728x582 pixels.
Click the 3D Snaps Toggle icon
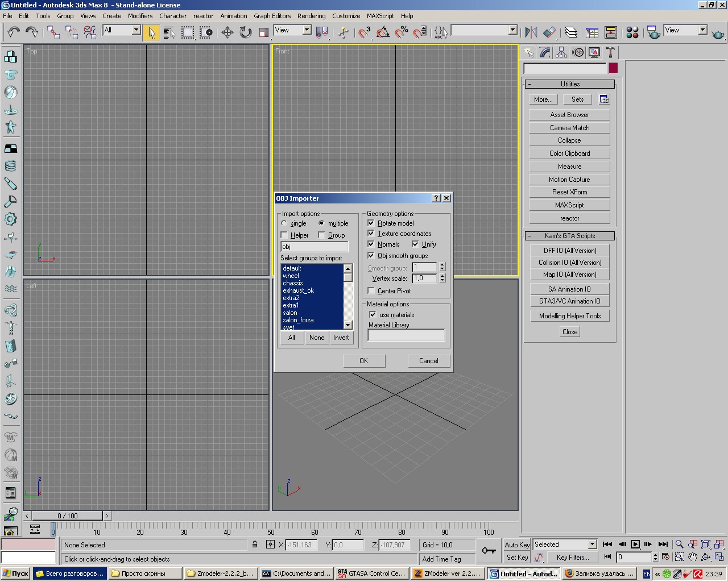[365, 32]
